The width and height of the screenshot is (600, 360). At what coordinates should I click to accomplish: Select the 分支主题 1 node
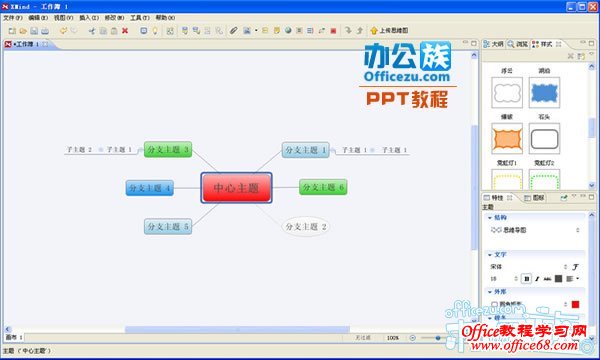[305, 150]
